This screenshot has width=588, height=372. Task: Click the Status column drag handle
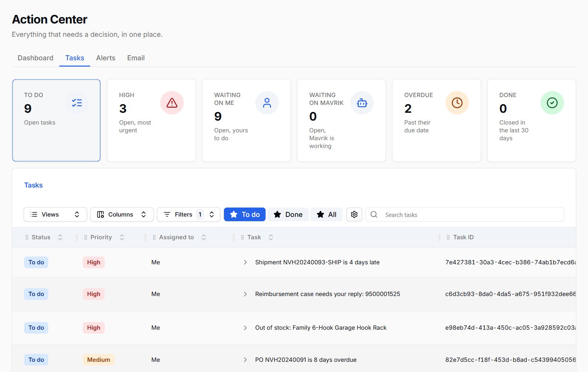[27, 237]
